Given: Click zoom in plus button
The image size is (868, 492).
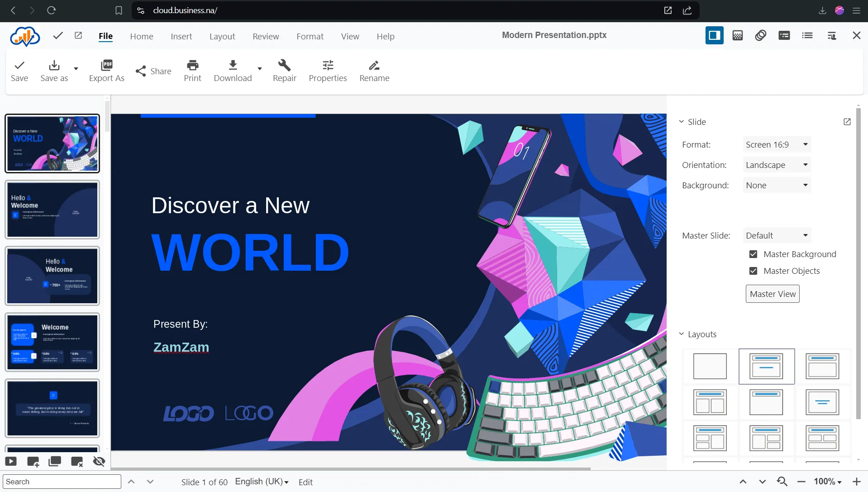Looking at the screenshot, I should 856,482.
